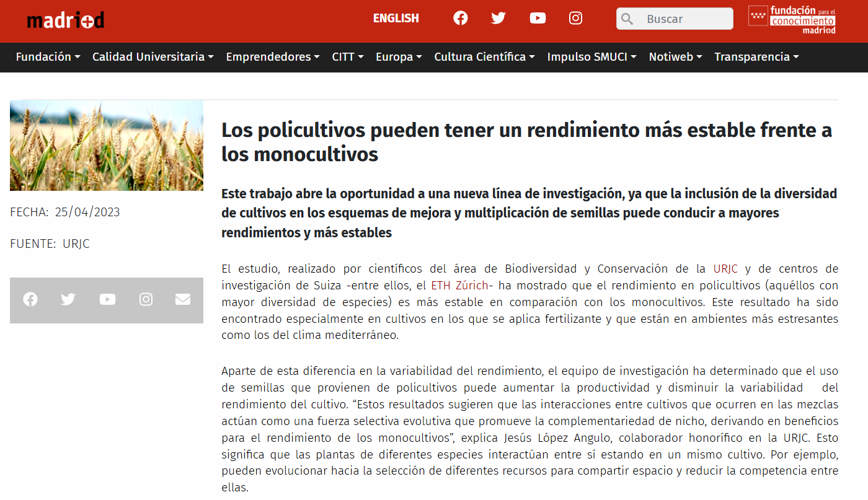868x500 pixels.
Task: Open YouTube channel from header icon
Action: pyautogui.click(x=538, y=18)
